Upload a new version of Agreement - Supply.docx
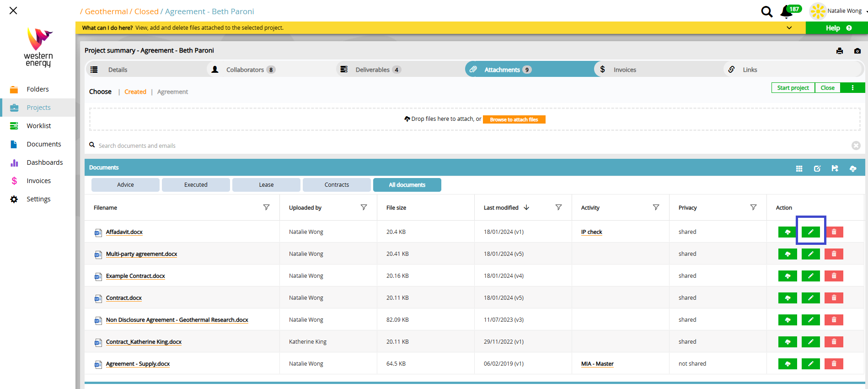Screen dimensions: 868x389 point(788,364)
